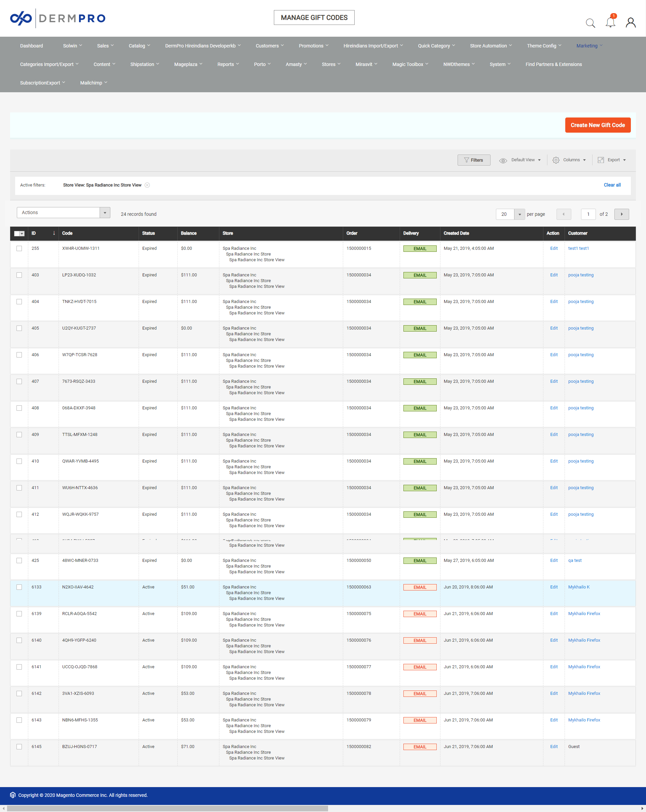
Task: Select the checkbox on row ID 6133
Action: pyautogui.click(x=19, y=587)
